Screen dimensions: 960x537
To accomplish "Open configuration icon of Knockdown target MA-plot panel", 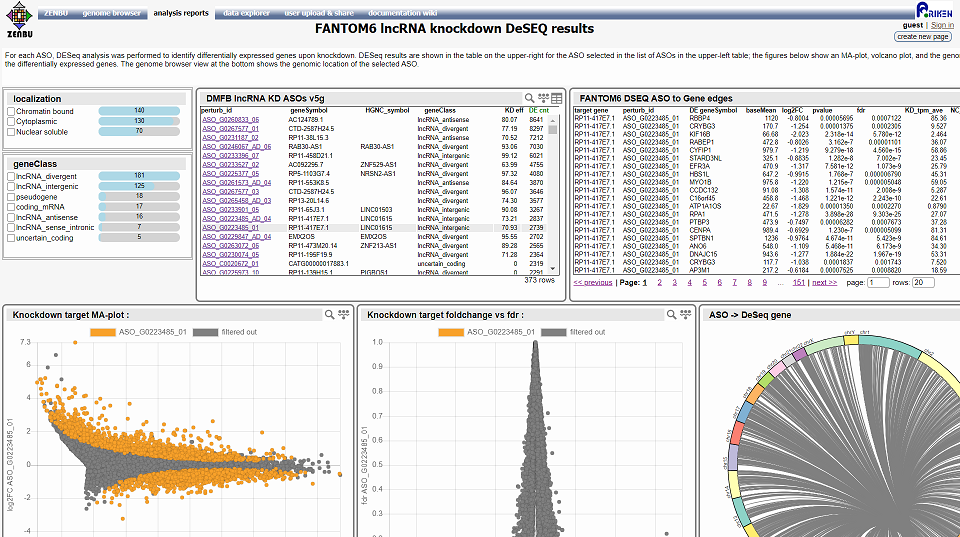I will tap(343, 314).
